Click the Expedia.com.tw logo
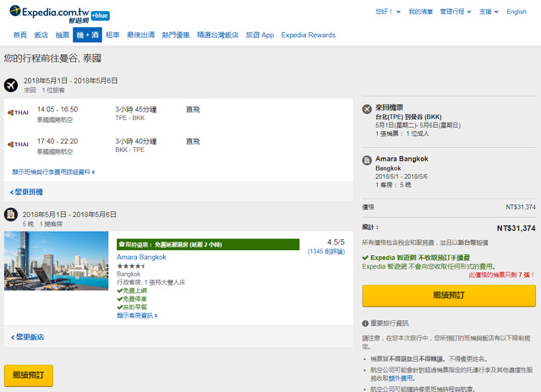Viewport: 541px width, 392px height. [x=49, y=14]
